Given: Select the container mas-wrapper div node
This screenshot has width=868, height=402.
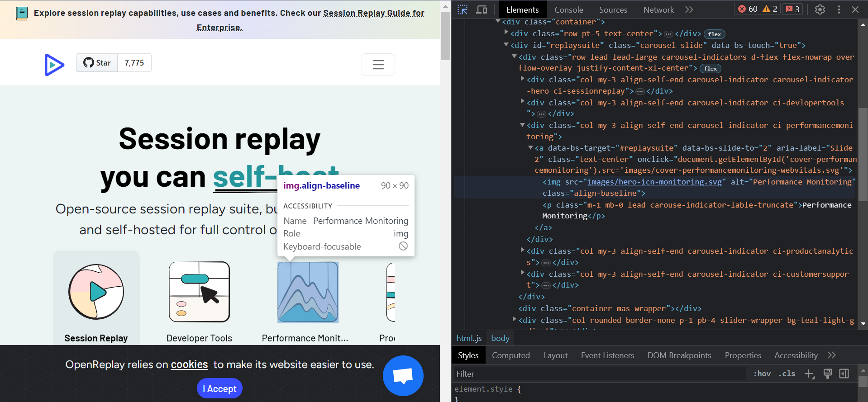Looking at the screenshot, I should [610, 308].
